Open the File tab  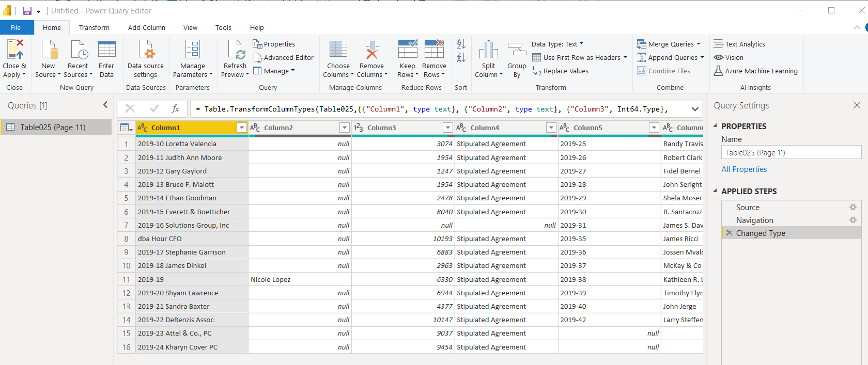coord(16,27)
